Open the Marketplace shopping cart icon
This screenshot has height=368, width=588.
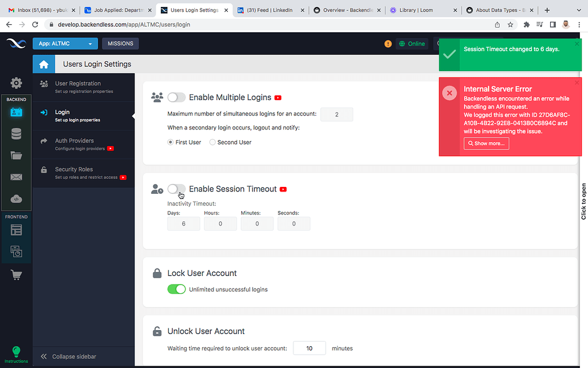(16, 275)
